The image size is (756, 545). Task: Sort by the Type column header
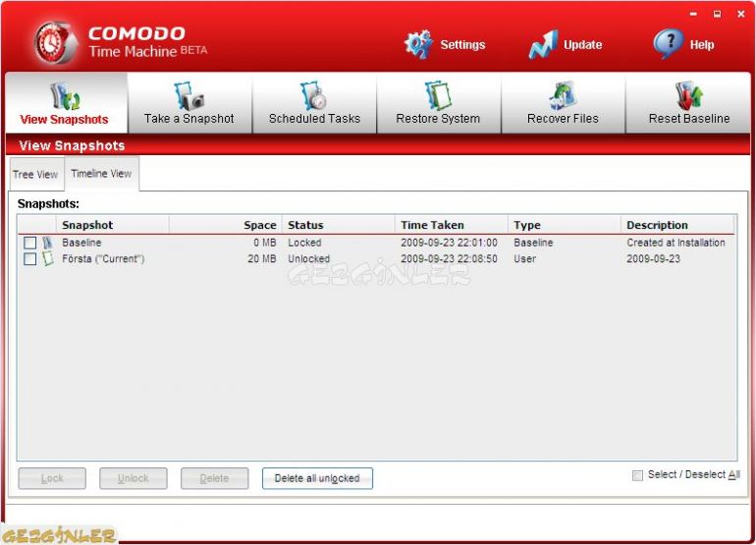tap(564, 225)
